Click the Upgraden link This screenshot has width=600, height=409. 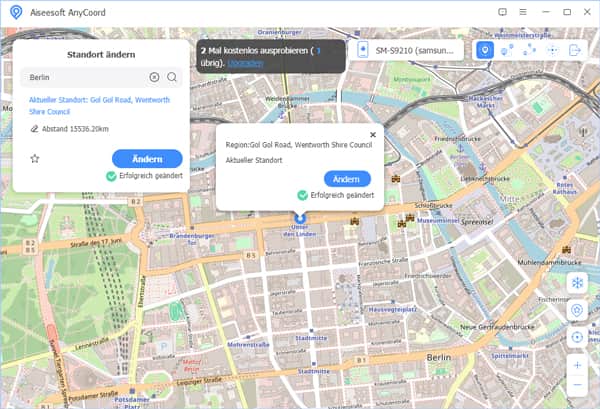click(x=245, y=62)
